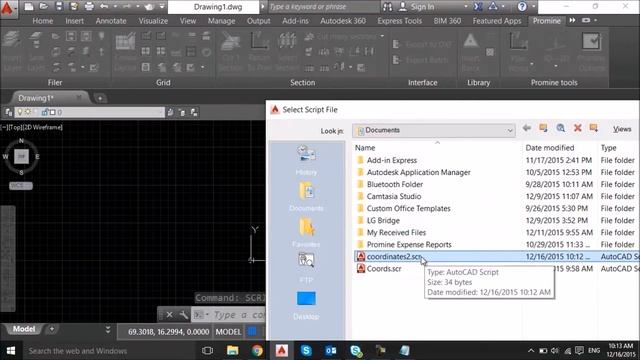This screenshot has height=360, width=640.
Task: Click the Help question mark icon
Action: [522, 7]
